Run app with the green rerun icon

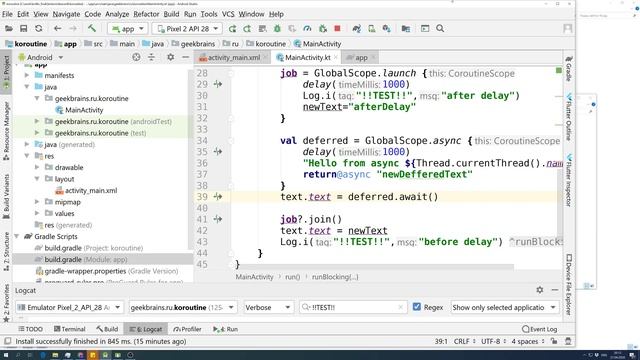[232, 29]
